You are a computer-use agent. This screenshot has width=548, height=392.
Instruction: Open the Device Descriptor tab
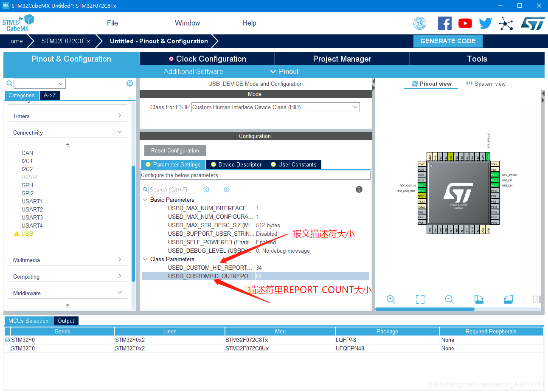pos(236,164)
